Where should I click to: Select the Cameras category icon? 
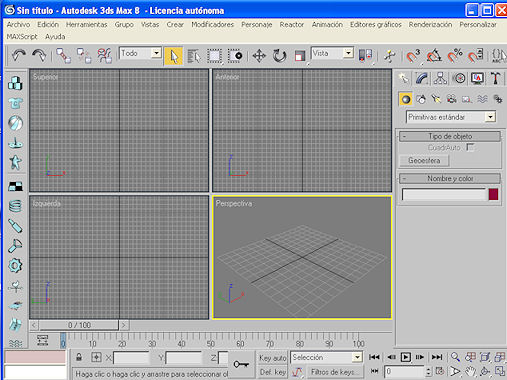point(451,99)
